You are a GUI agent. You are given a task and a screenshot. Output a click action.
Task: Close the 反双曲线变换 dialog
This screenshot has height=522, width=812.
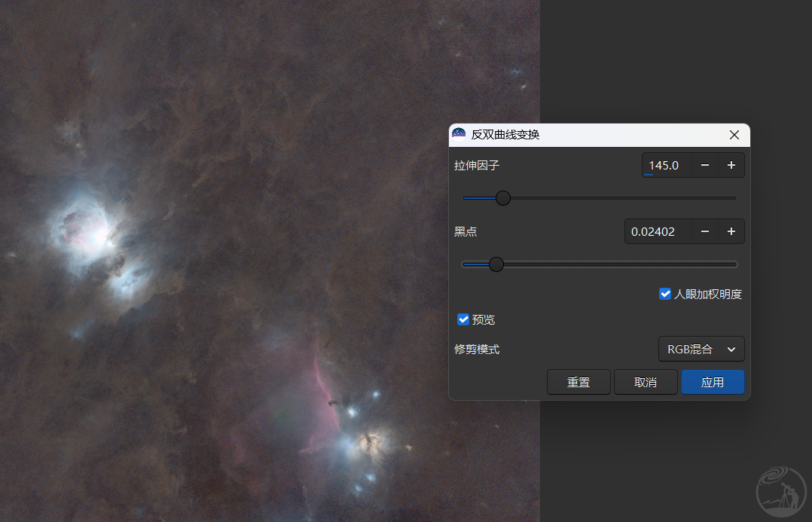[734, 135]
